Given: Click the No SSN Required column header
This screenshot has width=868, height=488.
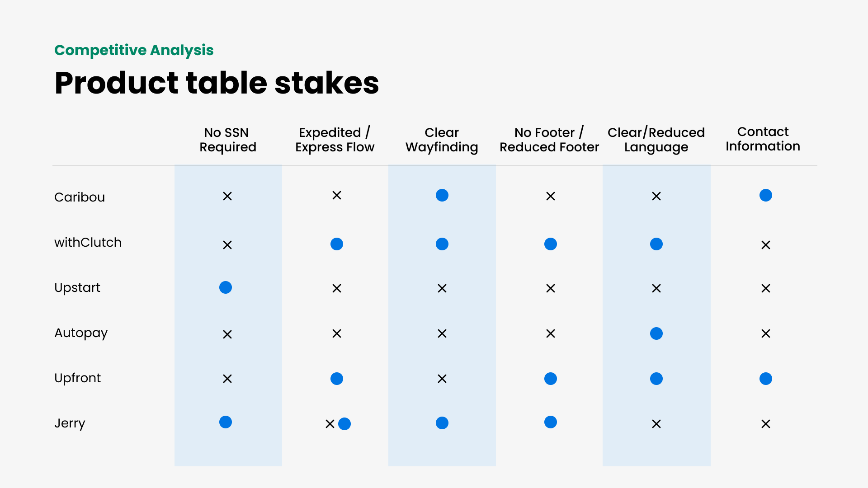Looking at the screenshot, I should [x=227, y=140].
